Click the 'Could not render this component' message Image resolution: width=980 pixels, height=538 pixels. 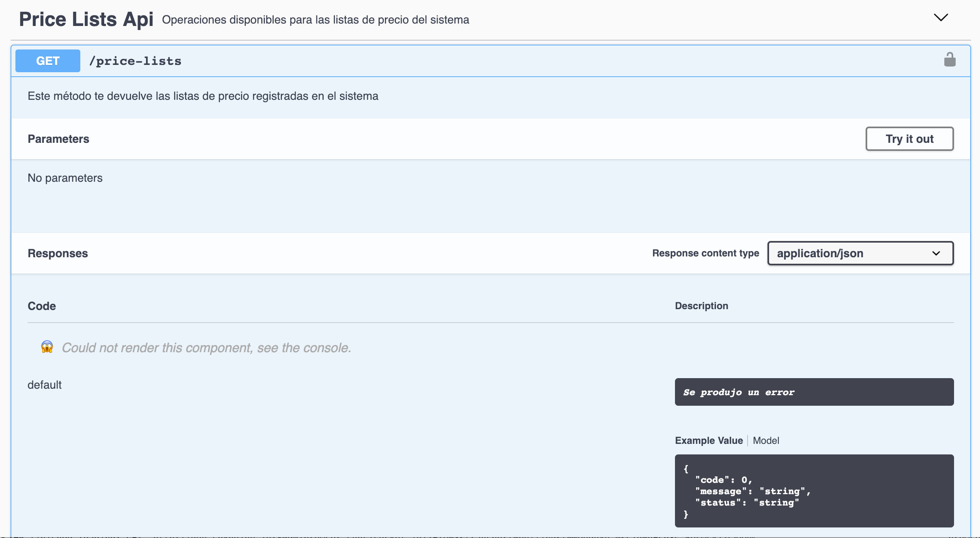pyautogui.click(x=206, y=348)
